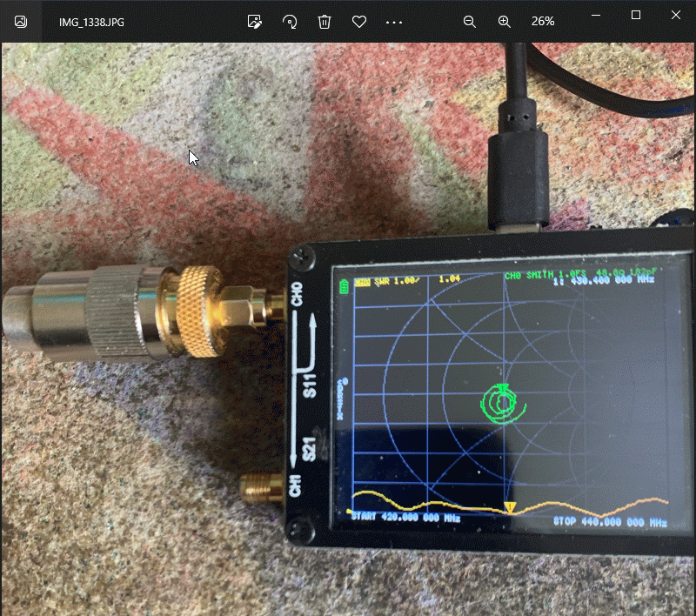Minimize the Photos window
Viewport: 696px width, 616px height.
[597, 15]
